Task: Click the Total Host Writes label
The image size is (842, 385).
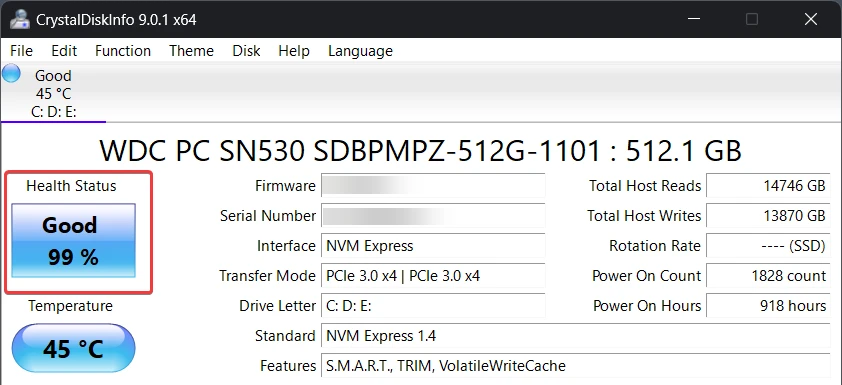Action: click(x=644, y=216)
